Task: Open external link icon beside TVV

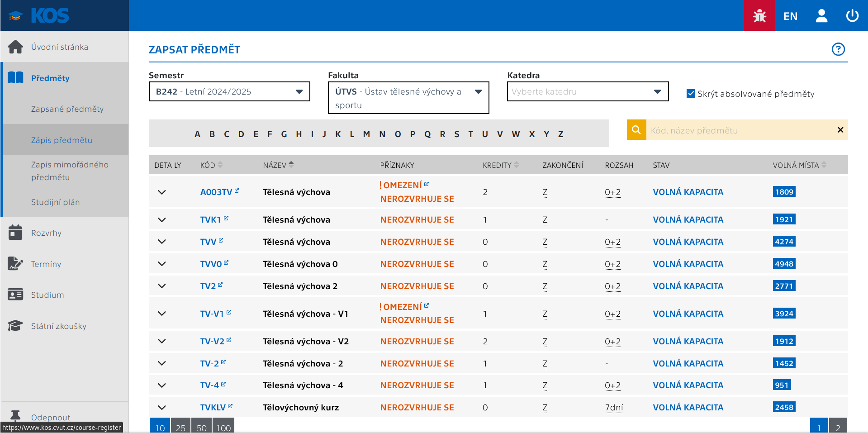Action: pyautogui.click(x=221, y=240)
